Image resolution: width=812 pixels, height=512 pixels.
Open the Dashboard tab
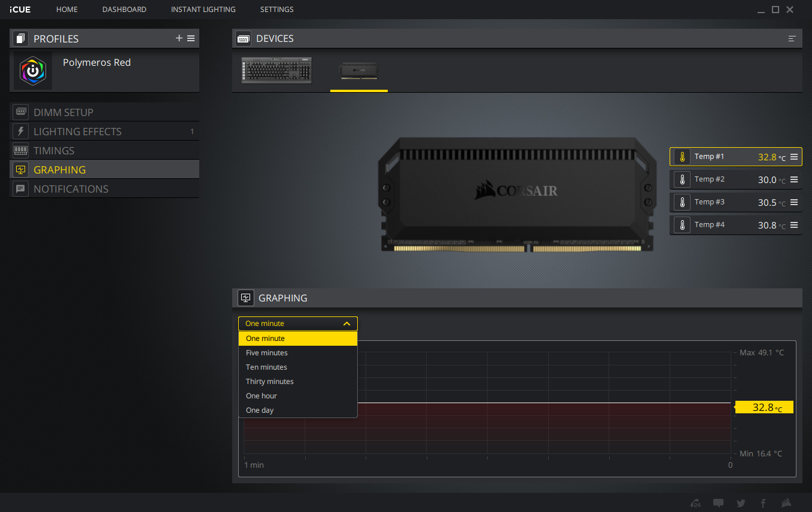click(x=124, y=10)
